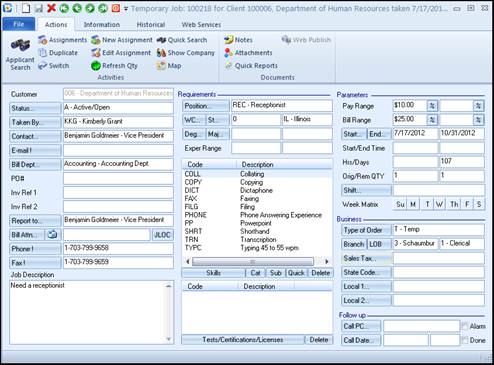494x365 pixels.
Task: Click the Call Date button
Action: pos(361,340)
